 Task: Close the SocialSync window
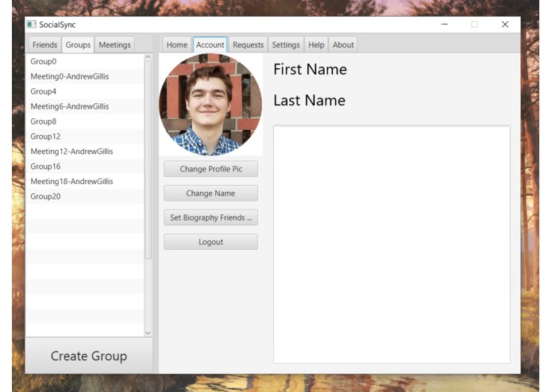505,25
